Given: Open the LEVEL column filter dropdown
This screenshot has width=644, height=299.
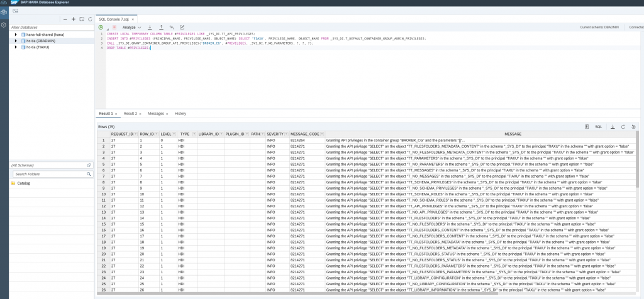Looking at the screenshot, I should 174,134.
